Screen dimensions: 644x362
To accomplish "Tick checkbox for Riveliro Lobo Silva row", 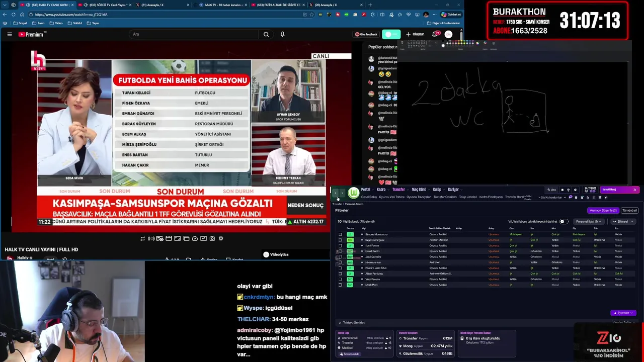I will (340, 268).
